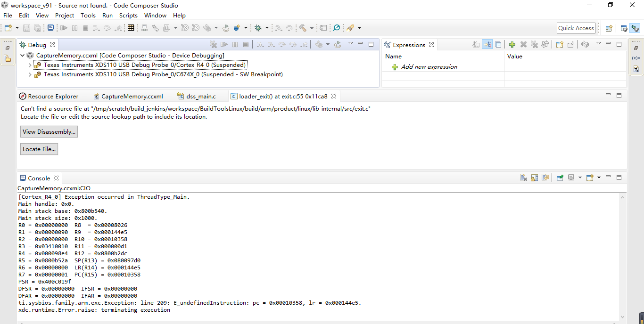The width and height of the screenshot is (644, 324).
Task: Click the Save All icon in main toolbar
Action: [37, 28]
